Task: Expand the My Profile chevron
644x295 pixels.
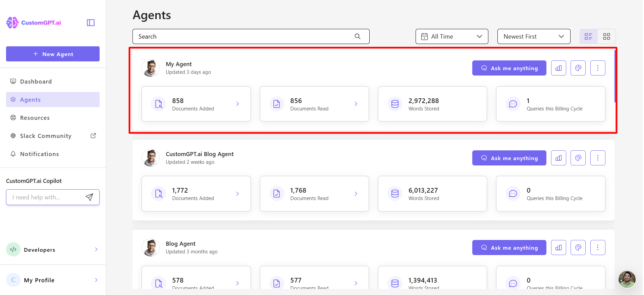Action: (x=96, y=280)
